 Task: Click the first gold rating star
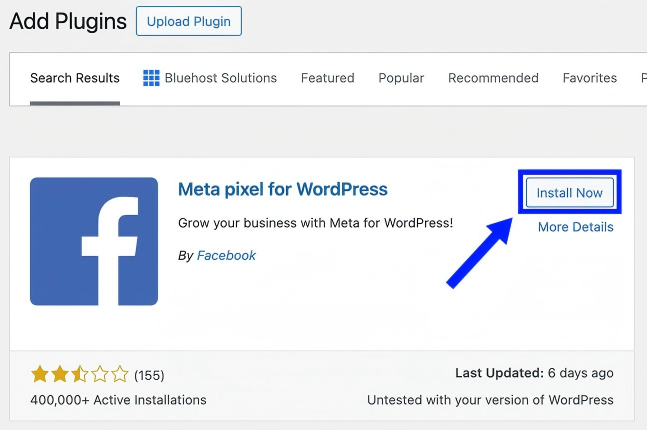tap(40, 375)
